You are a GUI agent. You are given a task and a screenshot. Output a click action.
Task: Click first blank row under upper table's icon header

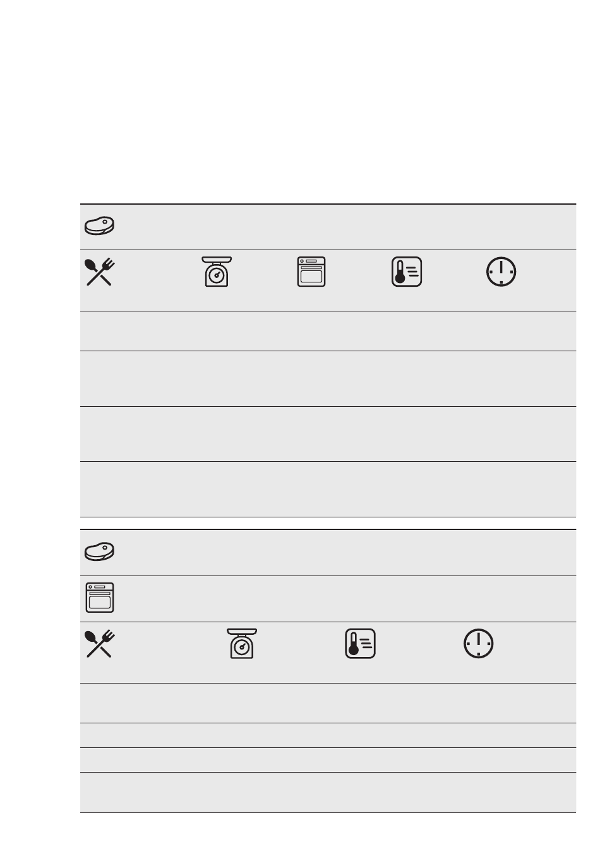328,331
